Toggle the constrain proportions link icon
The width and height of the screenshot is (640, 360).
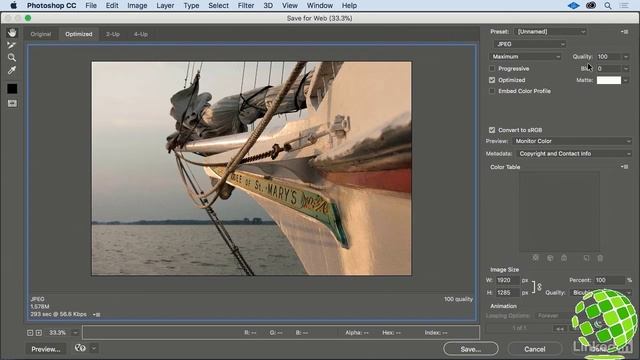539,287
